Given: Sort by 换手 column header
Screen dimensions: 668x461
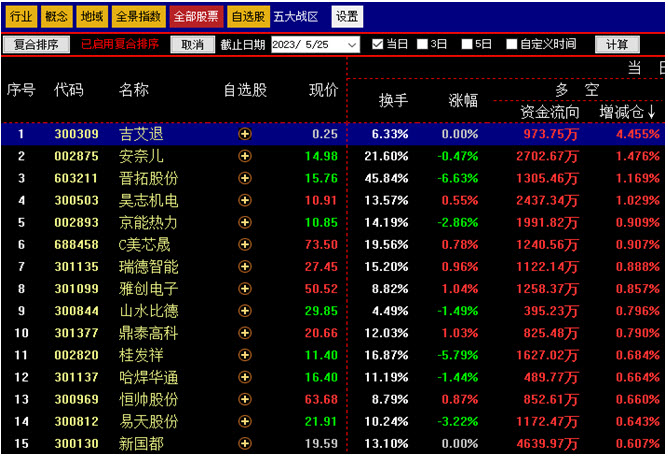Looking at the screenshot, I should coord(393,101).
